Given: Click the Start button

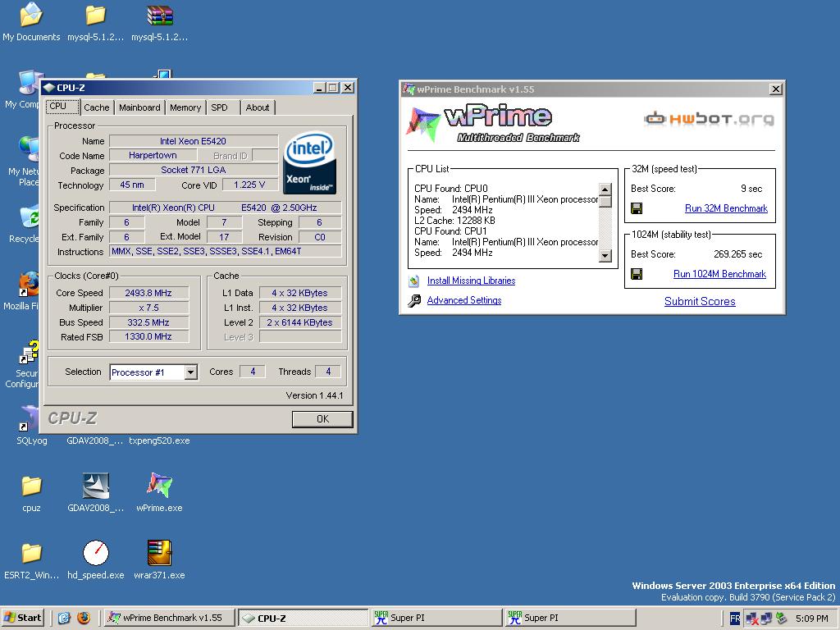Looking at the screenshot, I should point(22,618).
